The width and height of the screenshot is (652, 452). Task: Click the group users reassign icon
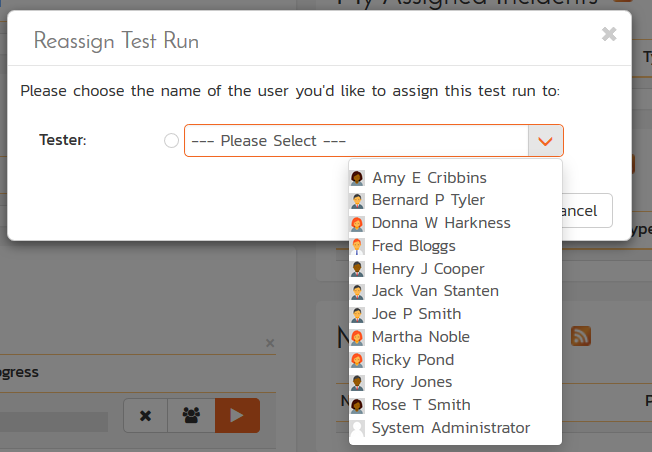point(190,415)
